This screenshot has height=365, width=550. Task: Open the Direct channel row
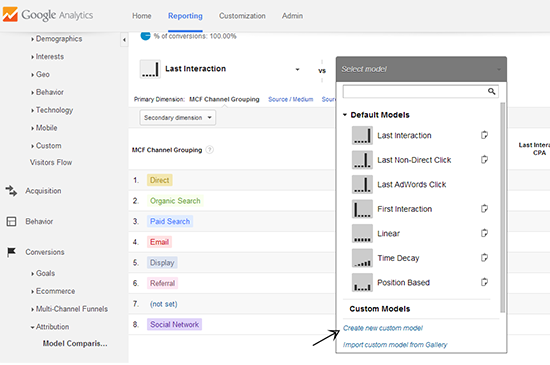tap(160, 180)
